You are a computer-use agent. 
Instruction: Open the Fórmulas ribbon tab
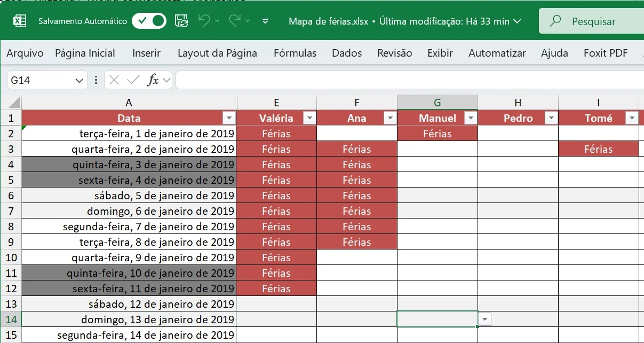click(x=295, y=53)
